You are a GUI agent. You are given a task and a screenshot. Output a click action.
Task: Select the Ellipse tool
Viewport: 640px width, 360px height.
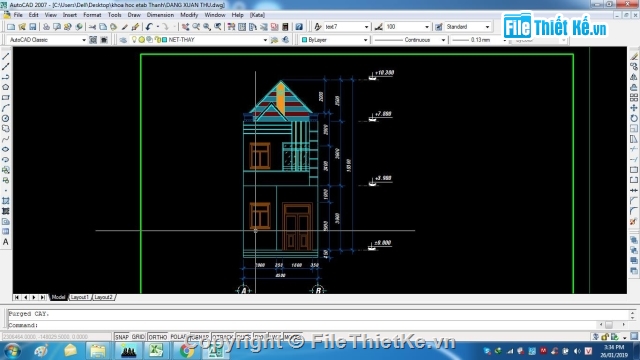coord(6,149)
